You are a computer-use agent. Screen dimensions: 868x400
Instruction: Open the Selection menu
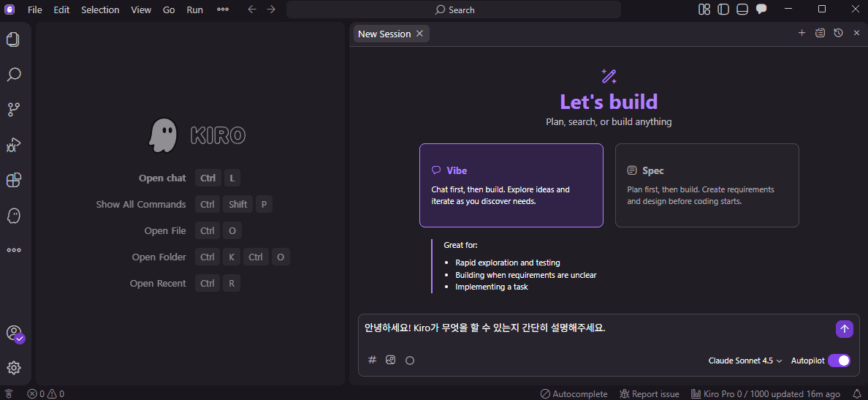(100, 10)
